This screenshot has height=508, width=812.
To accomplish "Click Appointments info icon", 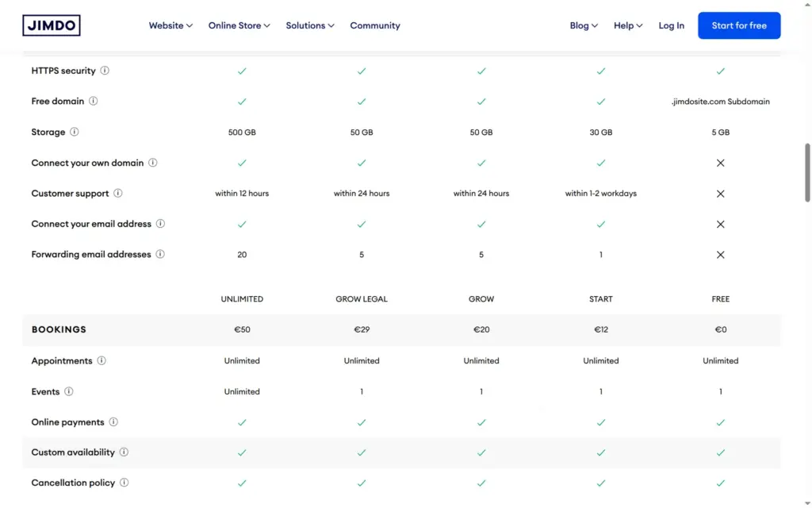I will coord(101,361).
